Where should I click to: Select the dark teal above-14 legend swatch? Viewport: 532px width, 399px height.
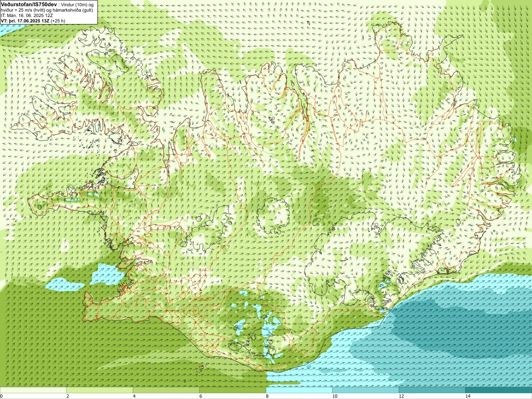[499, 390]
